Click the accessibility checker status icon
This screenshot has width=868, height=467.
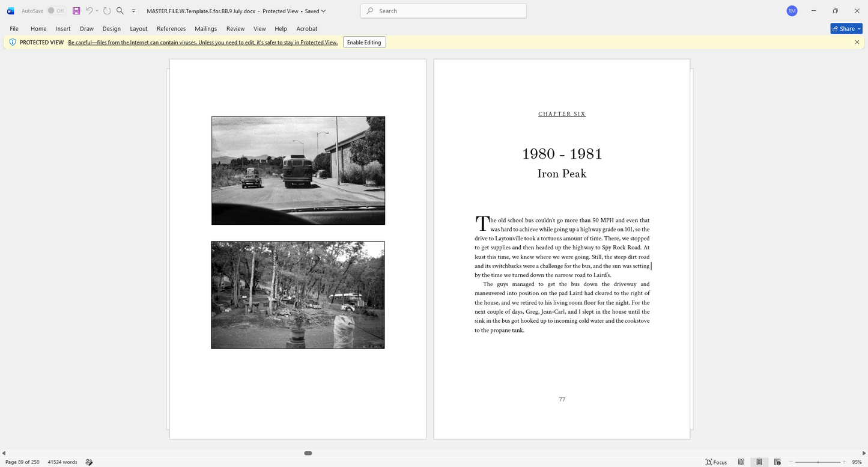89,462
